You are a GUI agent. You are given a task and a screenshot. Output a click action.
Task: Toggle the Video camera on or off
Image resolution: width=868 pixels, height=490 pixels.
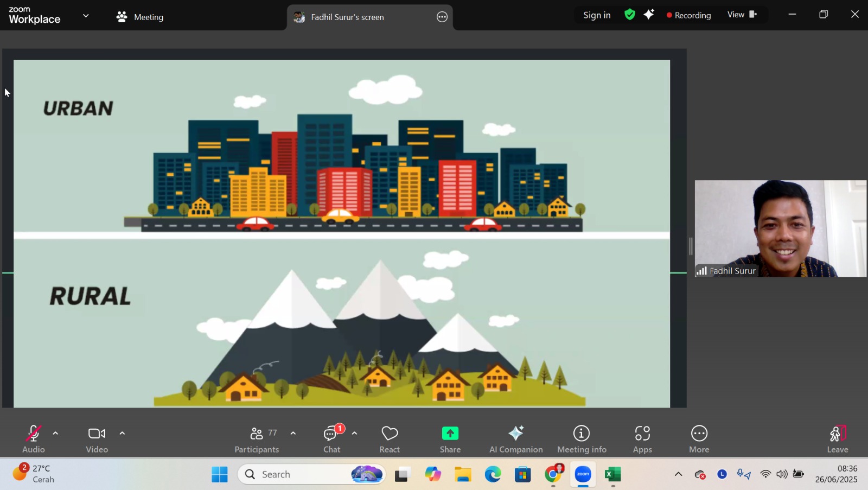click(x=97, y=439)
